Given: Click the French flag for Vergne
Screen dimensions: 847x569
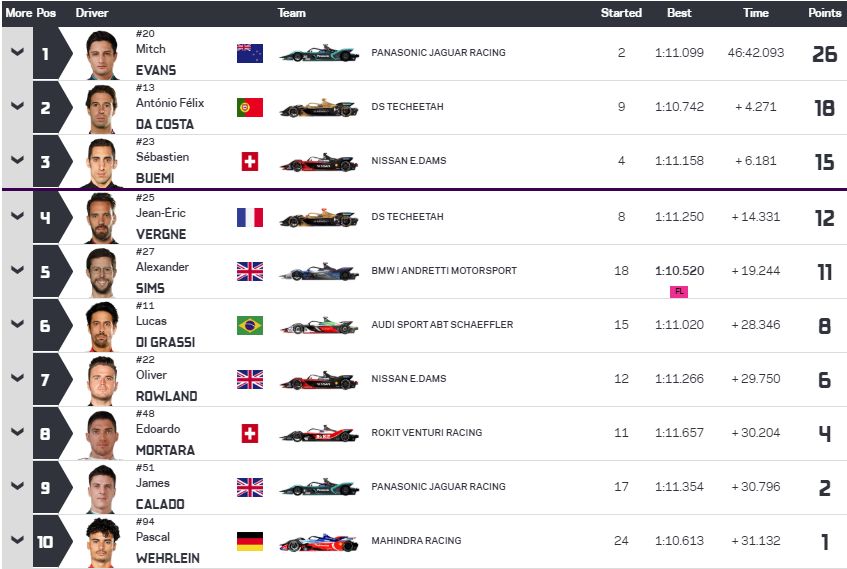Looking at the screenshot, I should pos(250,217).
